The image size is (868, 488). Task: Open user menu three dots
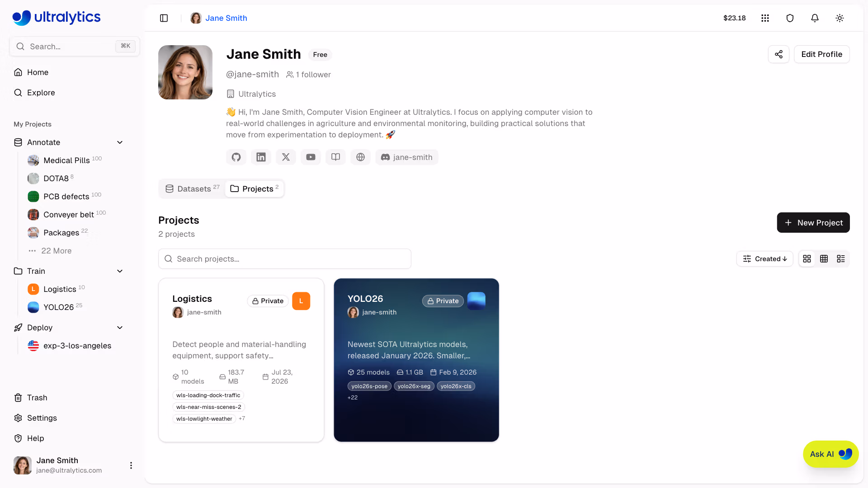coord(131,465)
